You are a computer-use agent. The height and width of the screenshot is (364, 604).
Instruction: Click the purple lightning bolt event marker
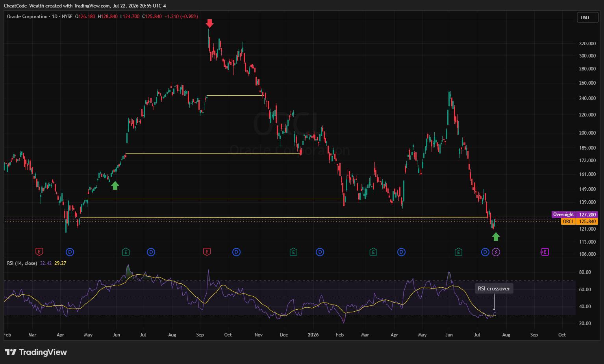point(496,252)
